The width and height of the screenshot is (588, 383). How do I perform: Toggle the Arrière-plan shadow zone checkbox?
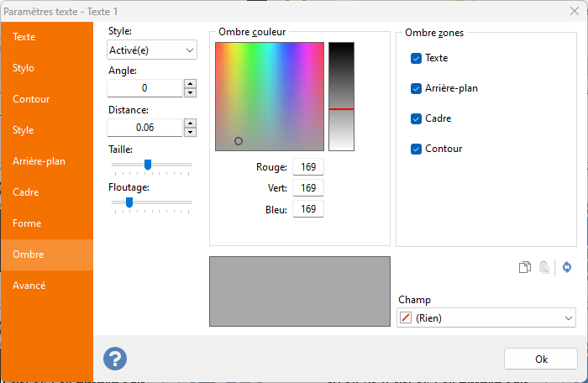416,88
